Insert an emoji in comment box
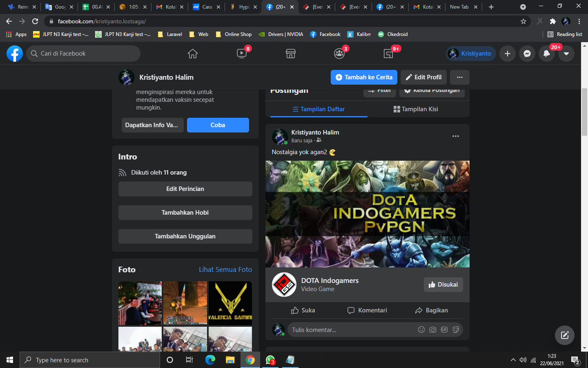This screenshot has width=588, height=368. click(421, 330)
